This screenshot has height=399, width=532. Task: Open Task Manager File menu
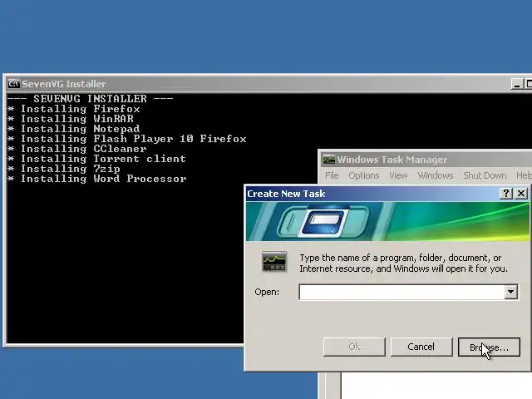[332, 175]
